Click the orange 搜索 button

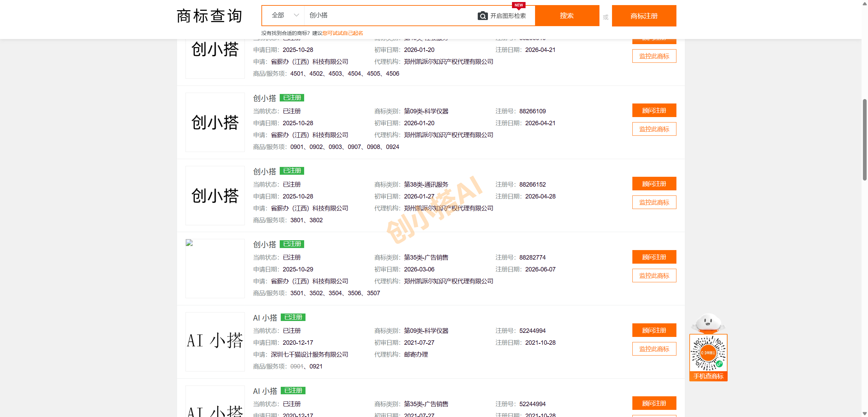[x=567, y=16]
